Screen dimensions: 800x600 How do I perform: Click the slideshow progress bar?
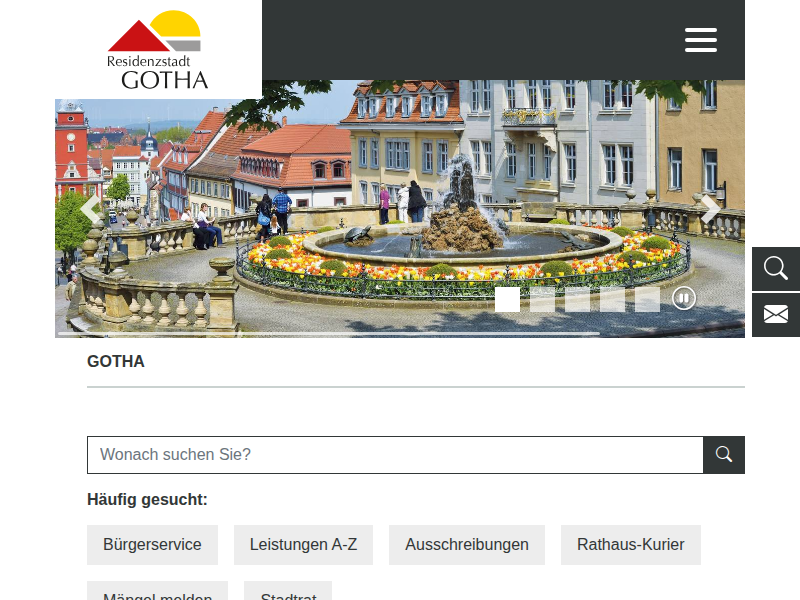point(329,334)
